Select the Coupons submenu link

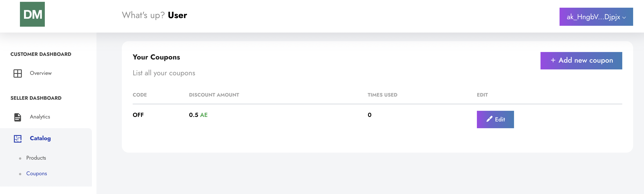[36, 173]
